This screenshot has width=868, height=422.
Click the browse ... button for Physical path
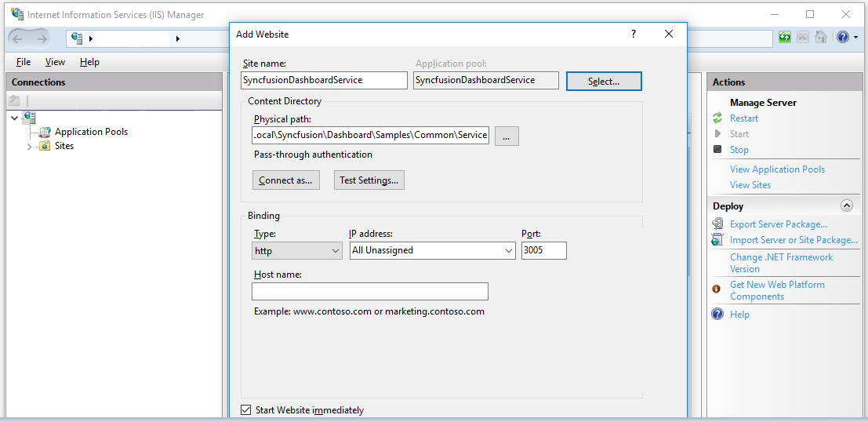pos(507,136)
